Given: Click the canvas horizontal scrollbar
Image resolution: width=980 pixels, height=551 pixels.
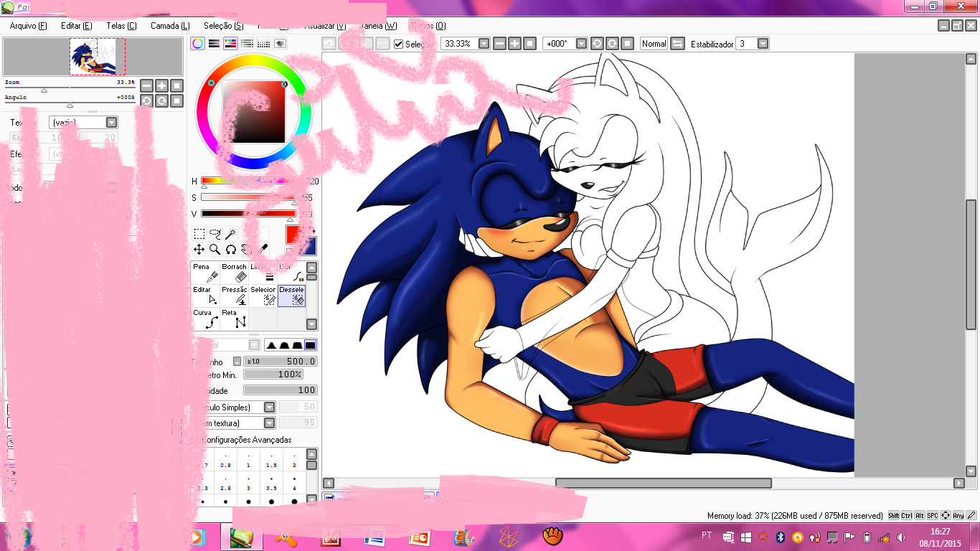Looking at the screenshot, I should (664, 484).
